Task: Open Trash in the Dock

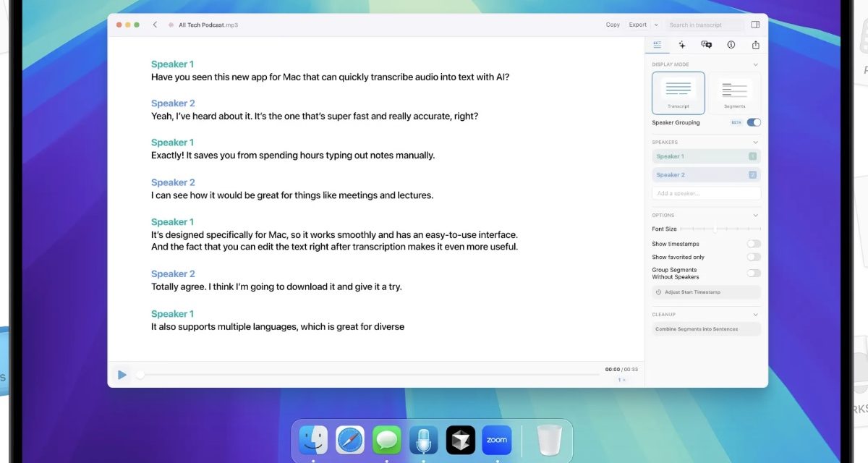Action: [x=549, y=440]
